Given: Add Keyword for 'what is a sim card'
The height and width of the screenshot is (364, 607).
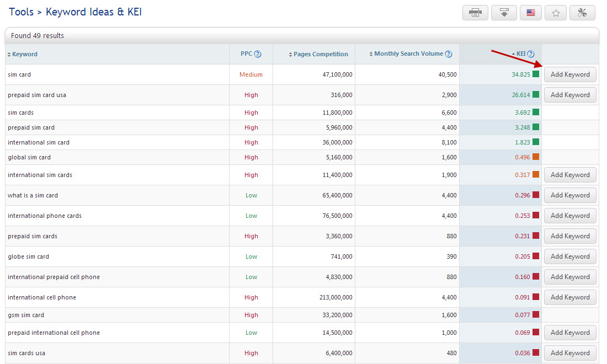Looking at the screenshot, I should pos(570,195).
